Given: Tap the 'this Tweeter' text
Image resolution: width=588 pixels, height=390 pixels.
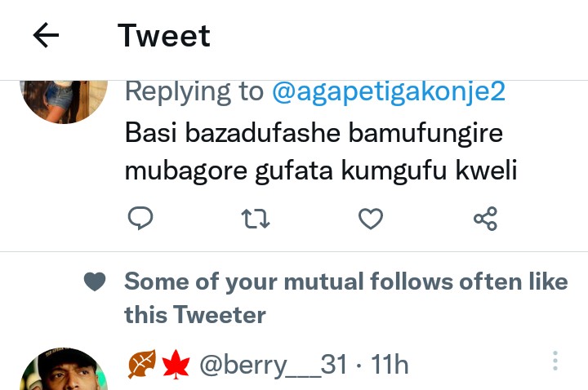Looking at the screenshot, I should (x=194, y=314).
